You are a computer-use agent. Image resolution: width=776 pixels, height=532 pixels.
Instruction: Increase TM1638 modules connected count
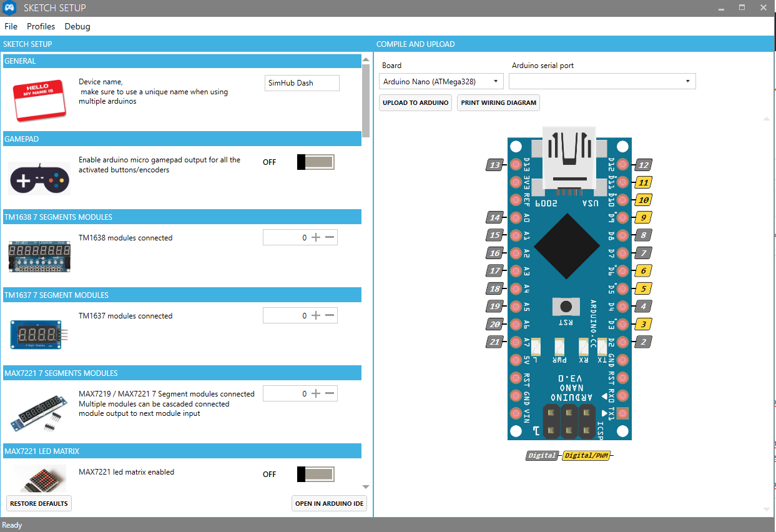pyautogui.click(x=315, y=237)
